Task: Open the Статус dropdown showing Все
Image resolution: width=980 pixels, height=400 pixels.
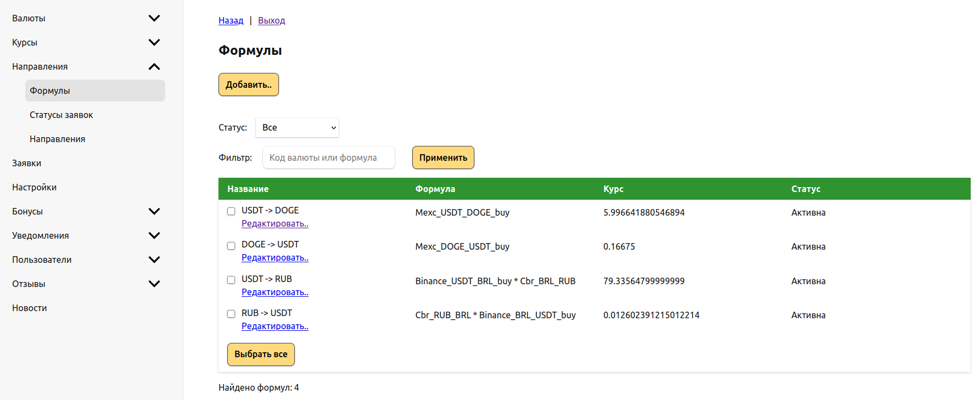Action: tap(297, 127)
